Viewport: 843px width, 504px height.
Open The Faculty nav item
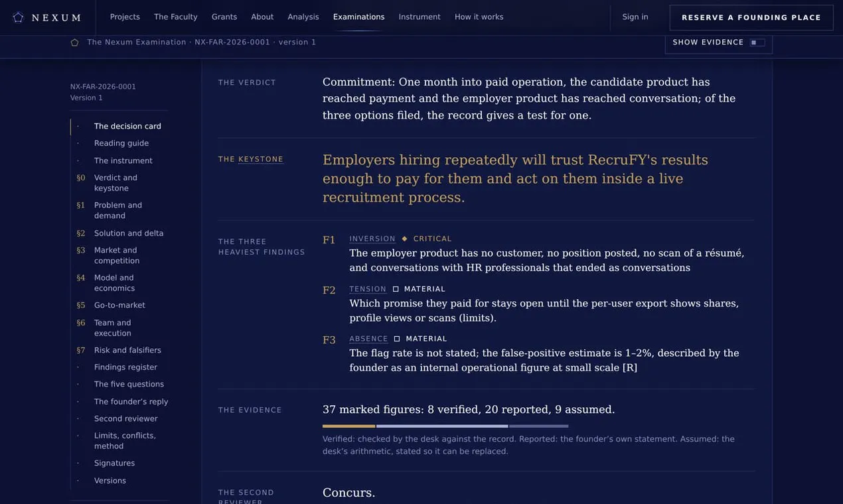pyautogui.click(x=176, y=17)
